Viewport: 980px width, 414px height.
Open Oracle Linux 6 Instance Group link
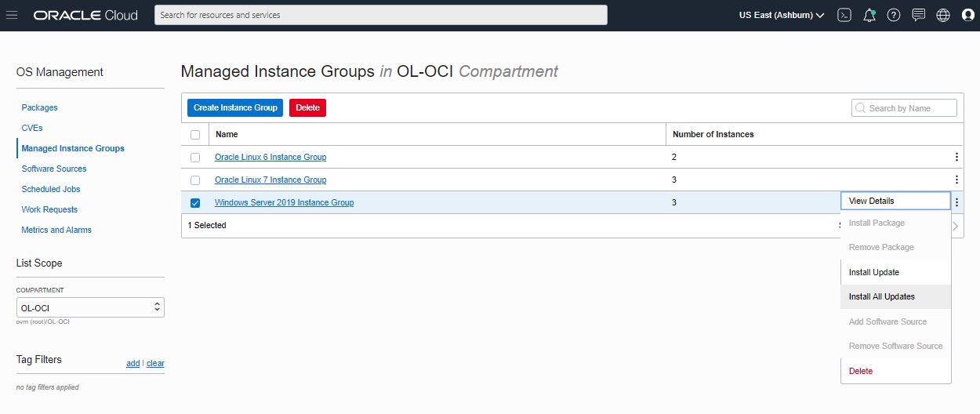click(x=270, y=157)
